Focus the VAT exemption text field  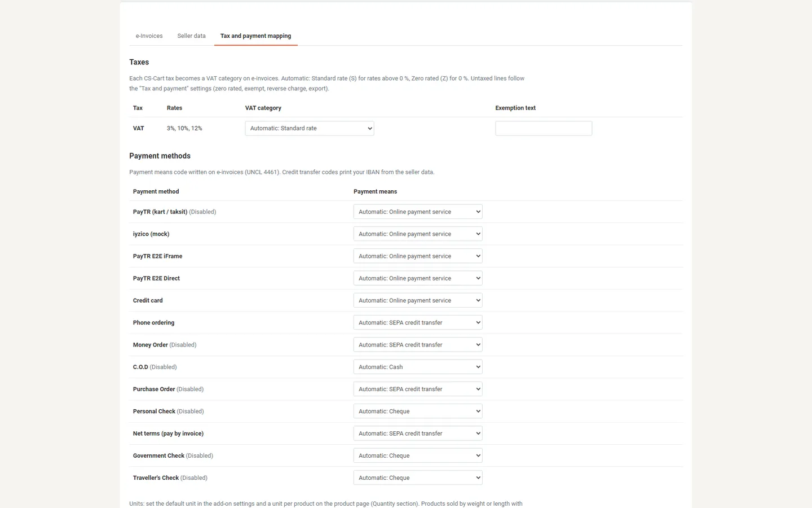[x=544, y=128]
